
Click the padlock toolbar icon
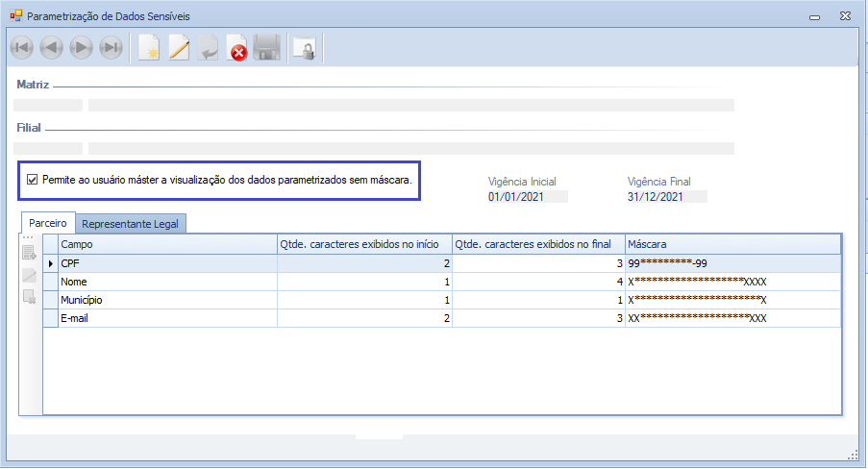pyautogui.click(x=305, y=48)
